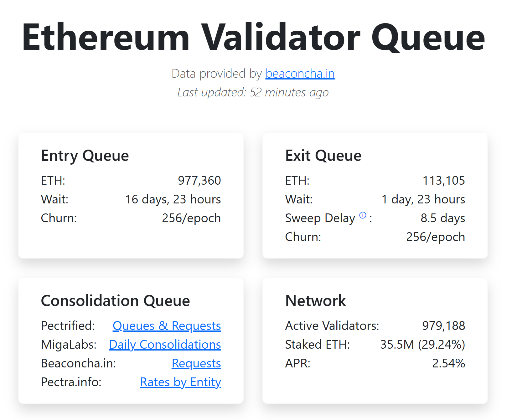The image size is (517, 420).
Task: Select the Exit Queue heading
Action: (x=323, y=156)
